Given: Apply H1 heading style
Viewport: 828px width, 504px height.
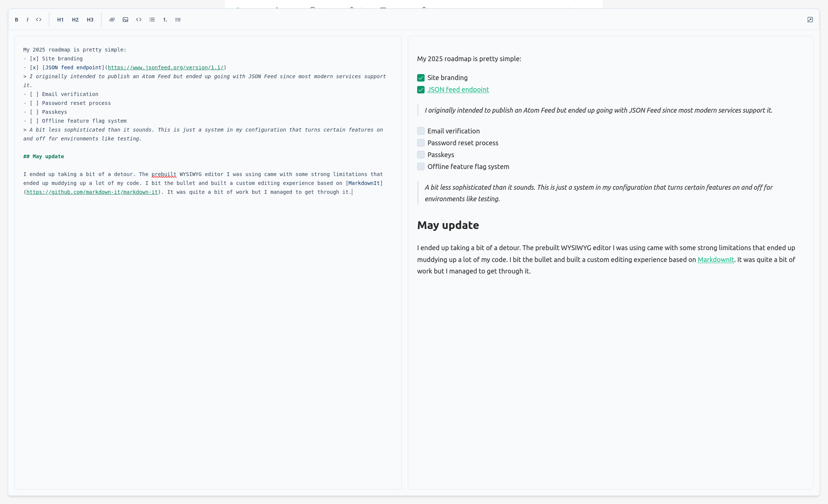Looking at the screenshot, I should click(60, 20).
